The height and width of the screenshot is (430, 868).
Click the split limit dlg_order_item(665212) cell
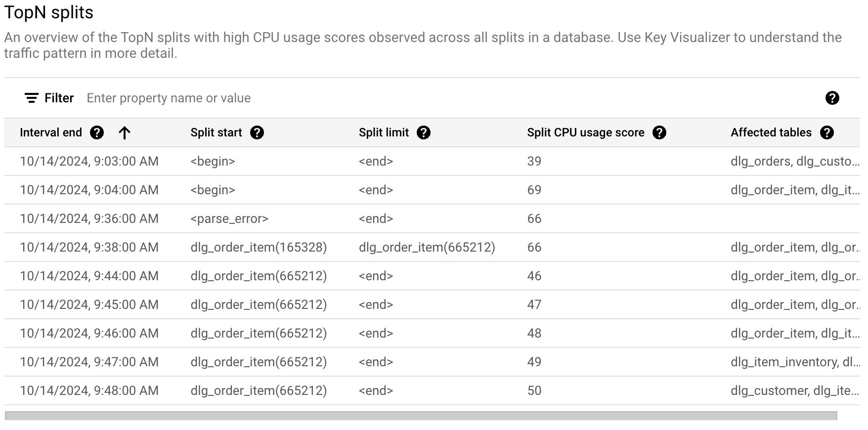[x=427, y=247]
